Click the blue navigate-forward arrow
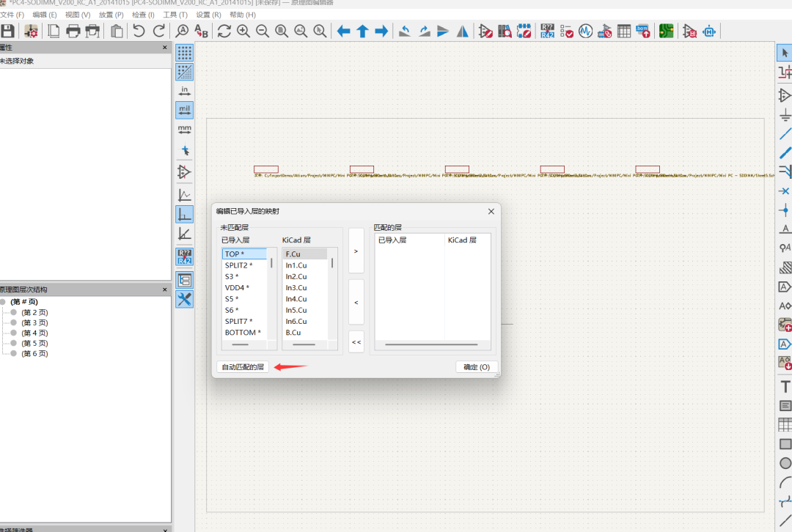The width and height of the screenshot is (792, 532). pyautogui.click(x=382, y=32)
